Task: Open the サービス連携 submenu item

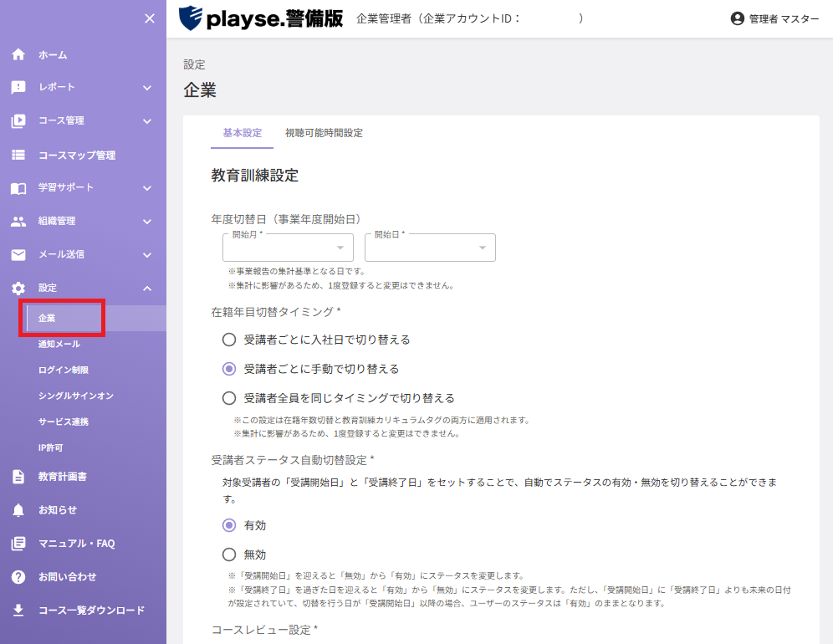Action: point(64,422)
